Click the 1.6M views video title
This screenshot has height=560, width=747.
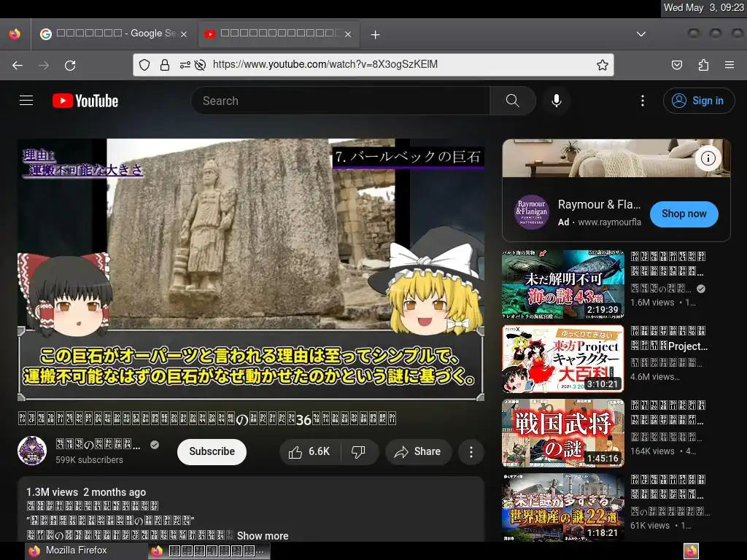668,264
